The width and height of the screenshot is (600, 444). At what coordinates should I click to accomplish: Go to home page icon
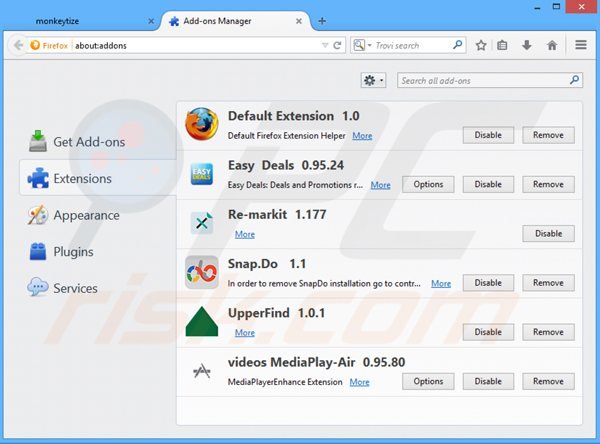[x=552, y=46]
